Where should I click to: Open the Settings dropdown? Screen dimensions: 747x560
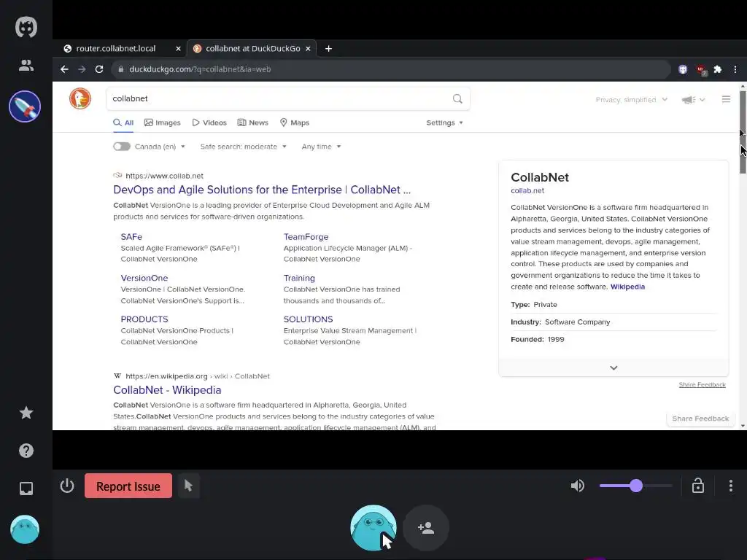coord(444,122)
